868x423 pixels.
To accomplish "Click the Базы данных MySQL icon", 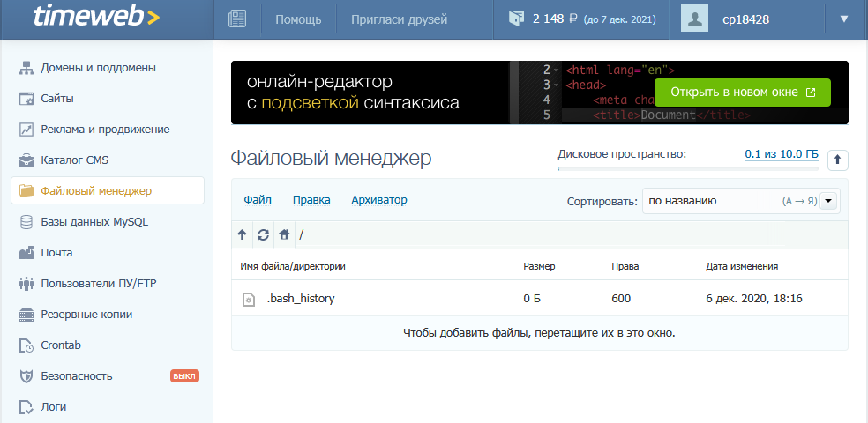I will (26, 222).
